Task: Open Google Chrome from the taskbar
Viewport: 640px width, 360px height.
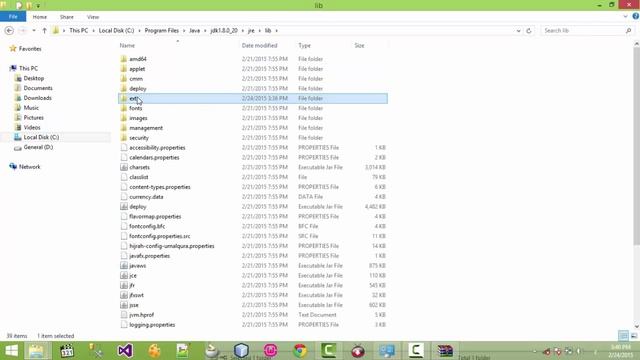Action: 300,351
